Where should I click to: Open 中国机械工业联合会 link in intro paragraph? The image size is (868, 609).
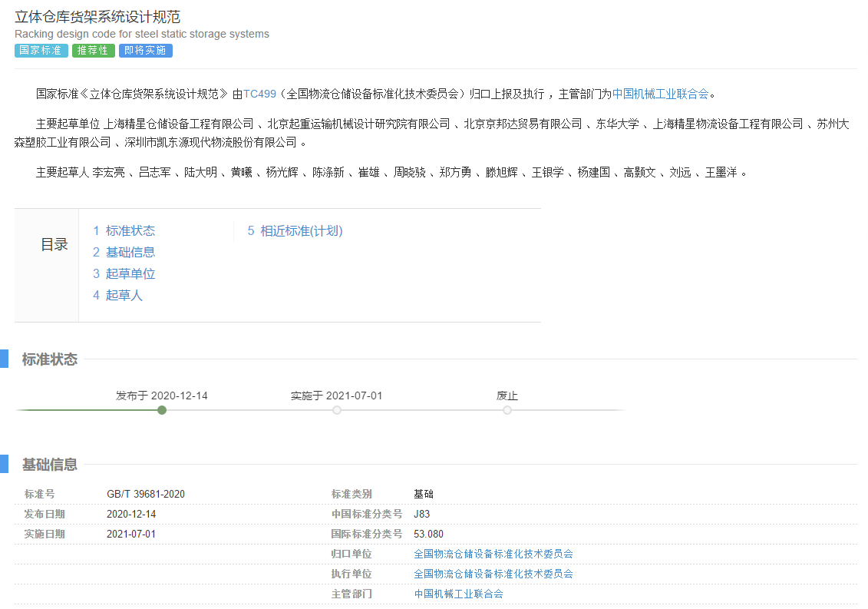click(x=660, y=94)
